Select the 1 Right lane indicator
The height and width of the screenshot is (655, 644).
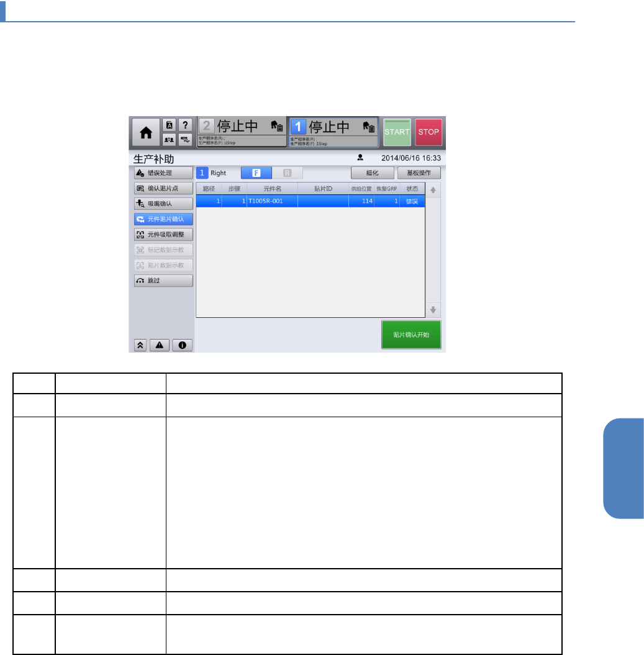tap(212, 173)
